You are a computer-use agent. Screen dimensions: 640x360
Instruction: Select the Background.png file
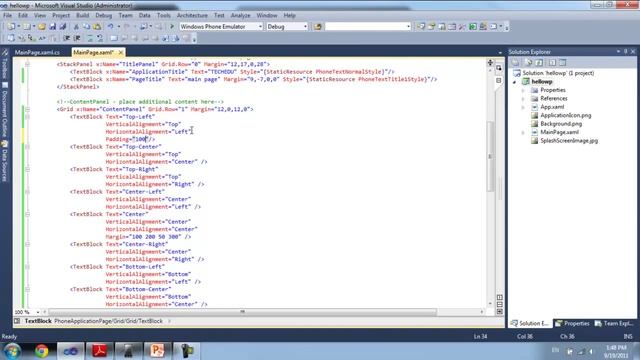561,124
